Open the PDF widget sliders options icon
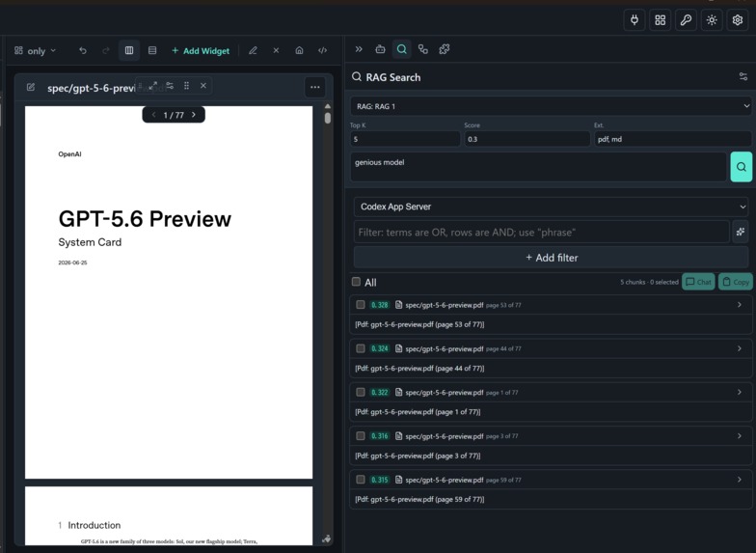756x553 pixels. (170, 86)
